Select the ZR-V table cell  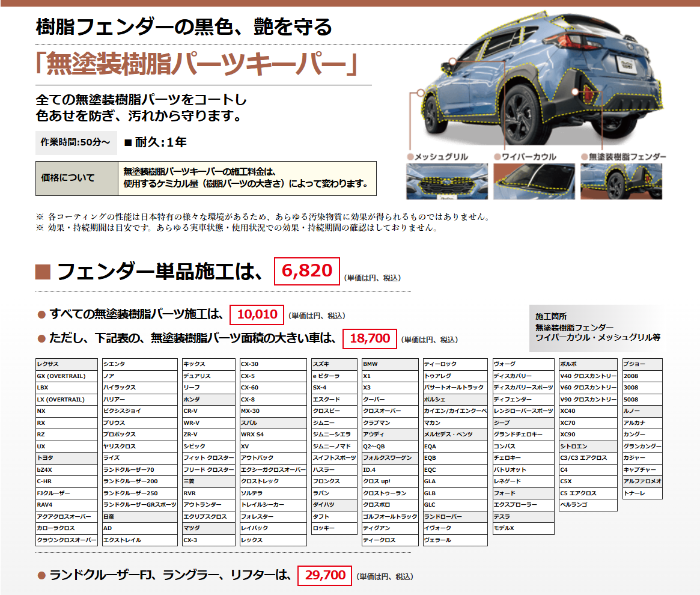(208, 434)
